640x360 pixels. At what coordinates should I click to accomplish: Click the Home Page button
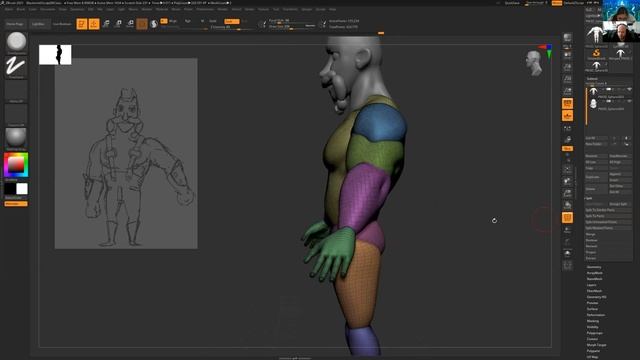pos(15,24)
